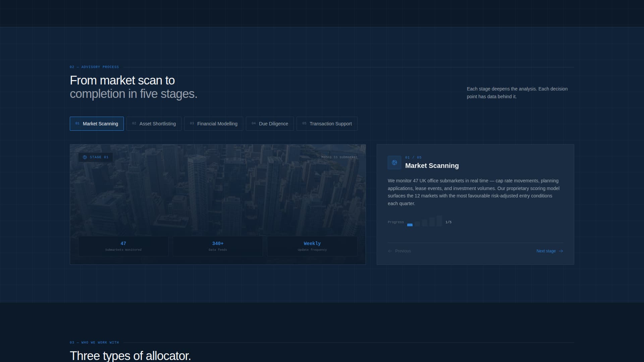Click the tallest fifth progress bar segment
Image resolution: width=644 pixels, height=362 pixels.
(x=439, y=221)
